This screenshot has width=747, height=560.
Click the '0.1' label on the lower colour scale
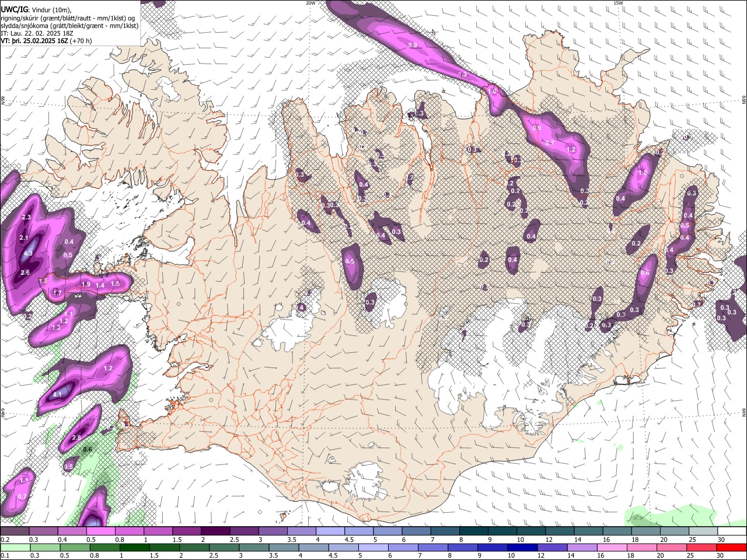[5, 556]
